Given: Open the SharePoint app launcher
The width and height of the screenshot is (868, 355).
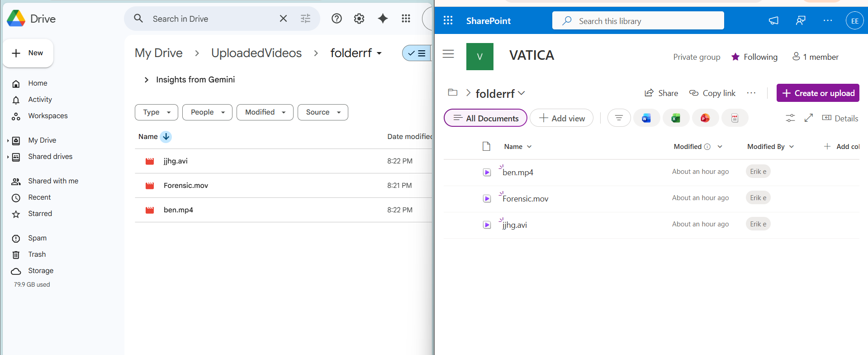Looking at the screenshot, I should [x=448, y=20].
